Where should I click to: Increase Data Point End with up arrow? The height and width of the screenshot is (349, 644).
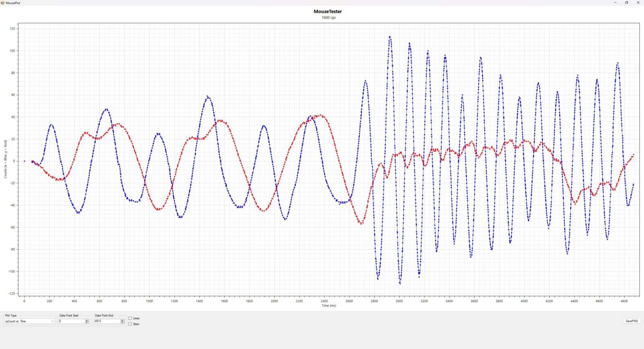coord(122,320)
